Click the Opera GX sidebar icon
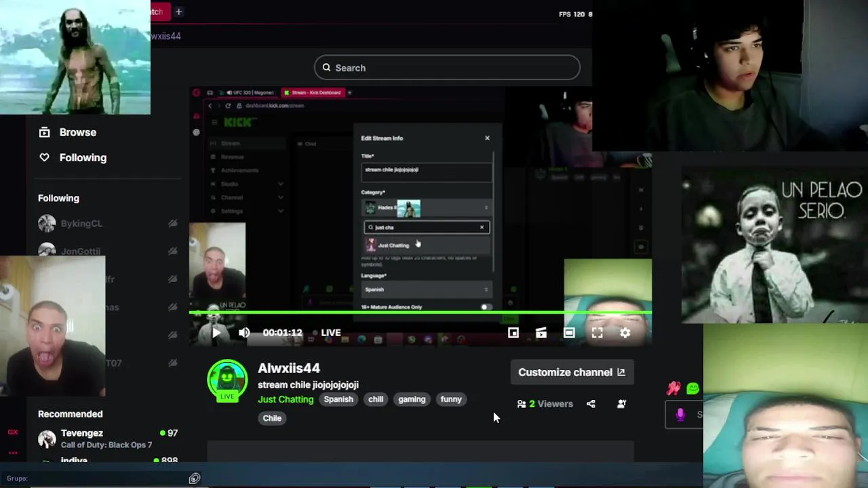Viewport: 868px width, 488px height. pyautogui.click(x=12, y=432)
